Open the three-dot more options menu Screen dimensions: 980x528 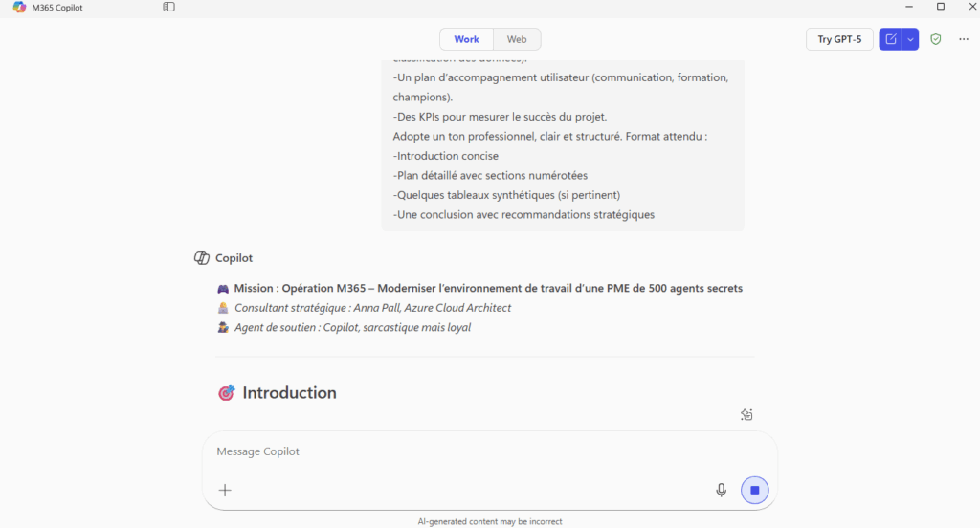tap(963, 39)
